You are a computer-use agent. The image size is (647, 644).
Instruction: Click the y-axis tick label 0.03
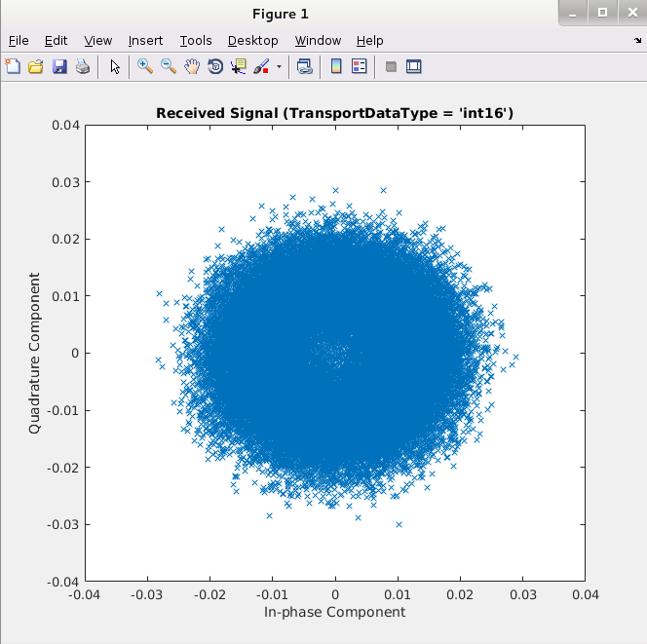pyautogui.click(x=65, y=182)
